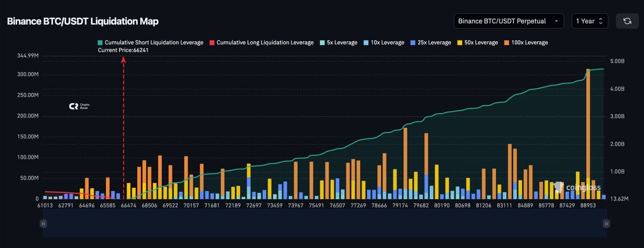Toggle the 5x Leverage legend
The image size is (644, 248).
click(x=339, y=43)
